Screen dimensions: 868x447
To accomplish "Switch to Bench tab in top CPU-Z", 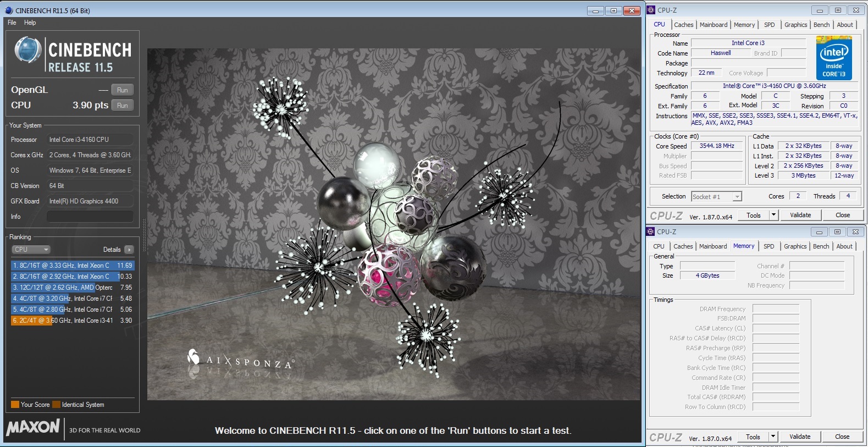I will (822, 25).
